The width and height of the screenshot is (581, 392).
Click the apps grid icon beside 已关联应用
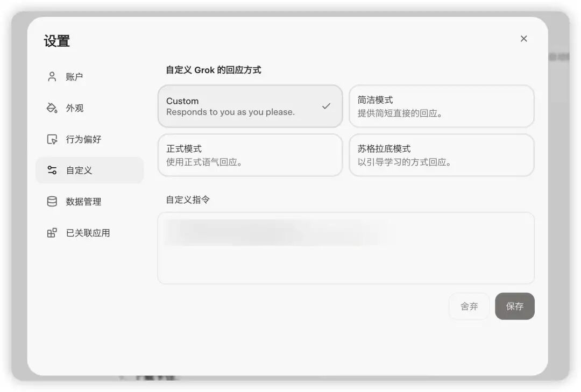tap(52, 233)
